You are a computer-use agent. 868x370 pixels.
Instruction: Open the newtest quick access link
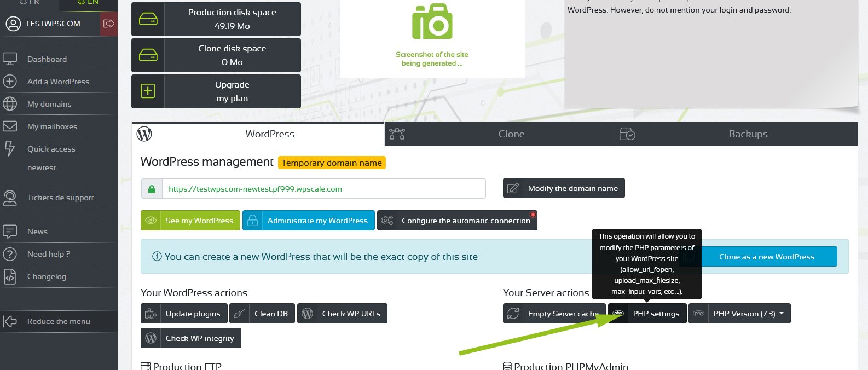point(42,167)
